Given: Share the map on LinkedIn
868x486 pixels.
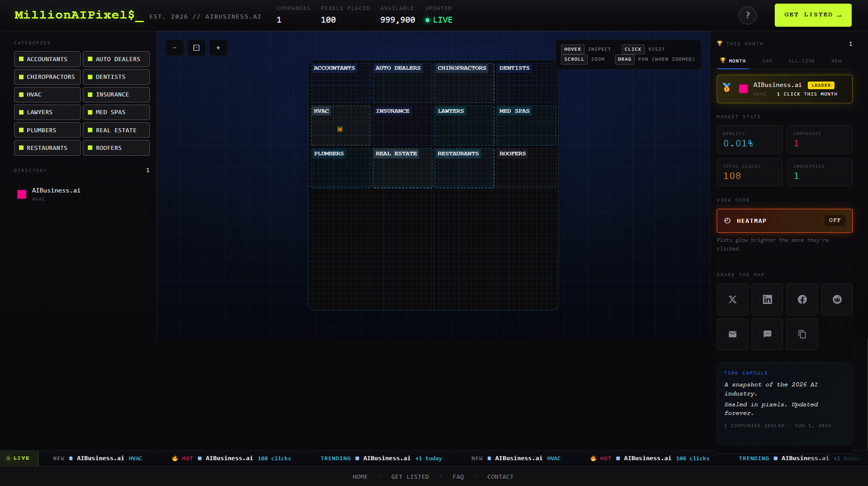Looking at the screenshot, I should tap(767, 299).
